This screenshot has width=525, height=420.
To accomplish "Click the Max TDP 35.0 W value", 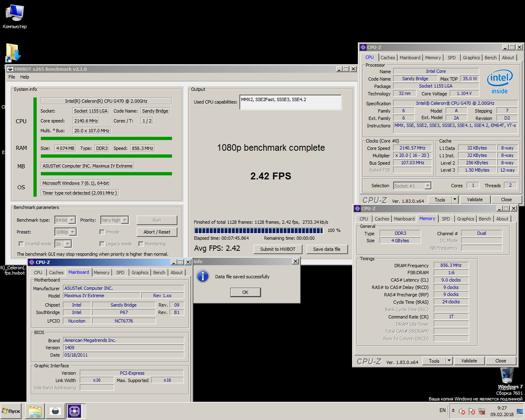I will pyautogui.click(x=470, y=79).
